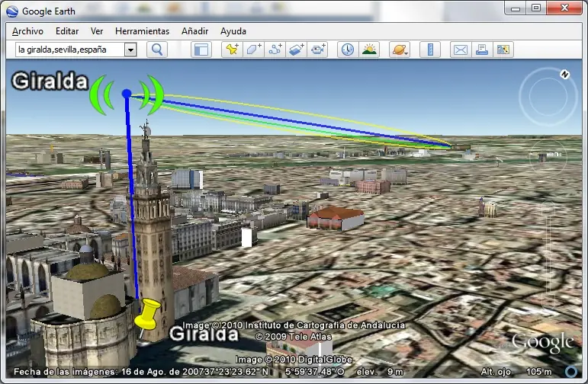
Task: Add a path from the toolbar
Action: [x=275, y=50]
